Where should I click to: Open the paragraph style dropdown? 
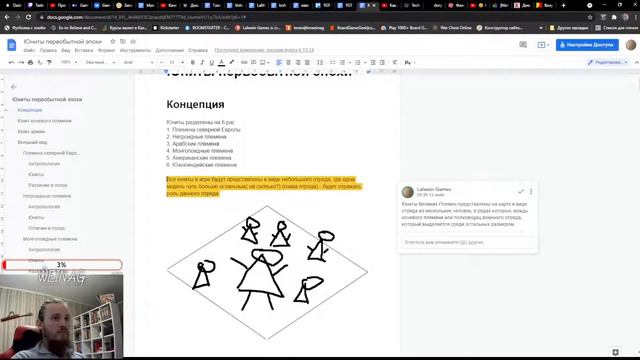[100, 62]
